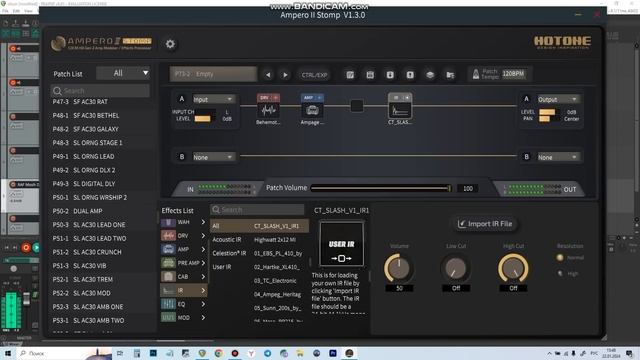
Task: Click the folder list toolbar icon
Action: pos(450,75)
